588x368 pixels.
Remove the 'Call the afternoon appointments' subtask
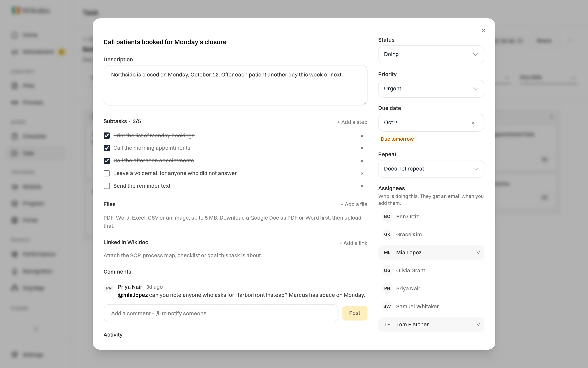point(362,161)
